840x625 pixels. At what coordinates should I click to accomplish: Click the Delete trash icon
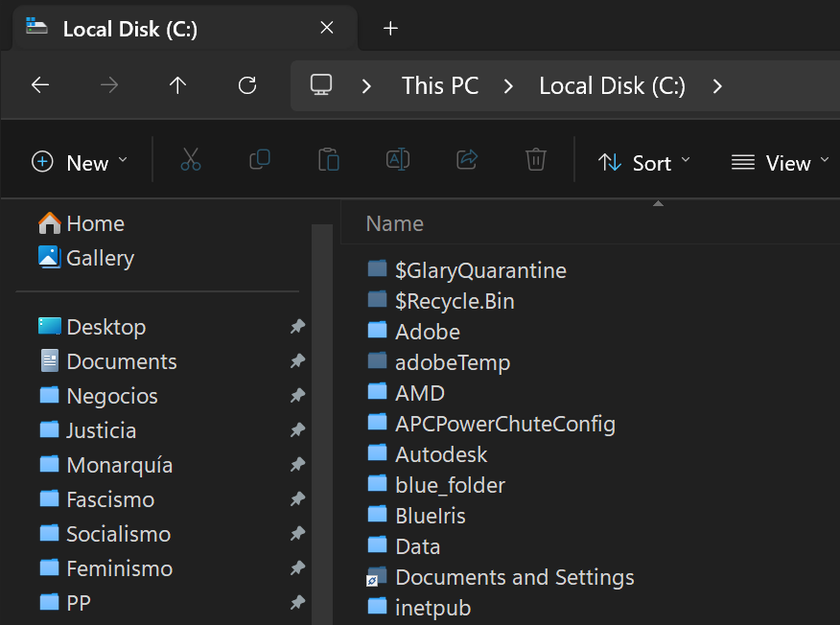pos(536,160)
